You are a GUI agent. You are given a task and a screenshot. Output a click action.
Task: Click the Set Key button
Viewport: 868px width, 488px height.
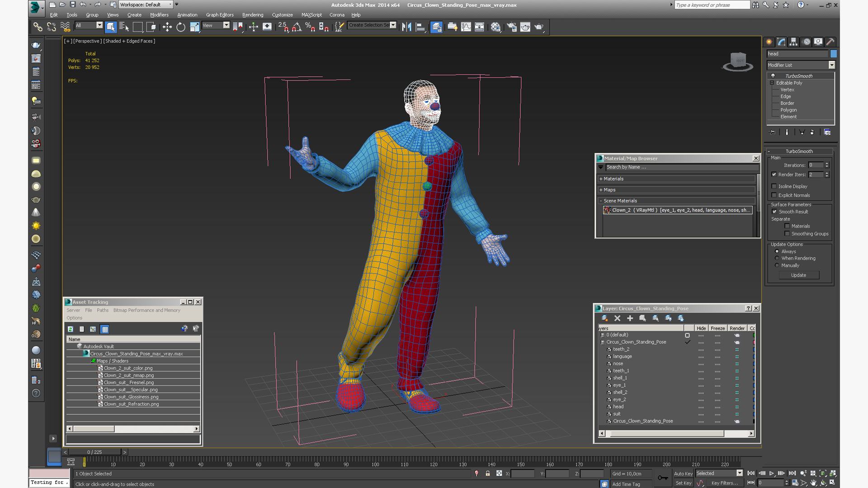tap(684, 483)
